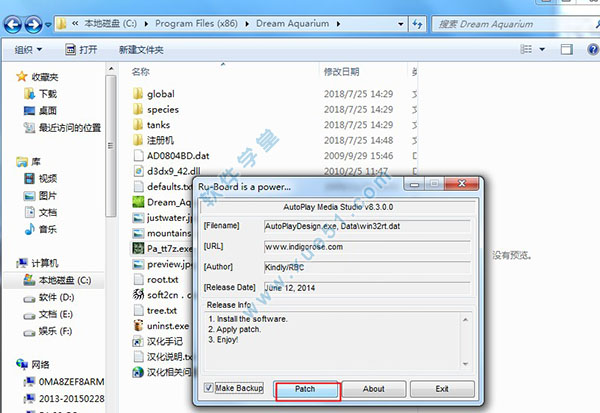Click 新建文件夹 in the toolbar
600x413 pixels.
tap(141, 50)
